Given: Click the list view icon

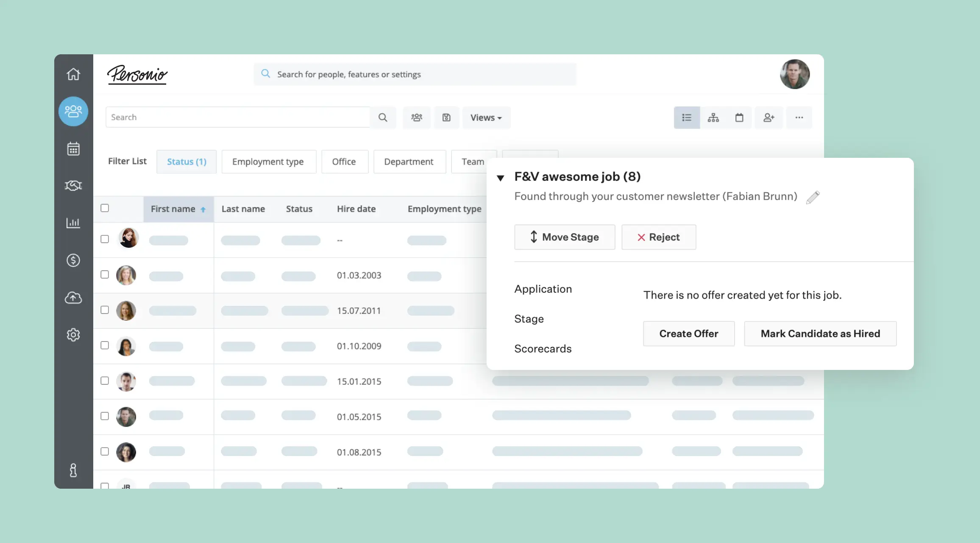Looking at the screenshot, I should click(x=687, y=117).
